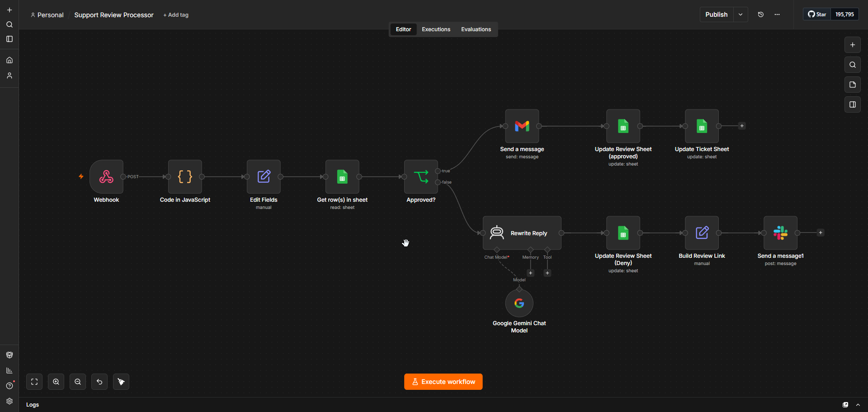Image resolution: width=868 pixels, height=412 pixels.
Task: Open the Slack Send a message1 node
Action: coord(781,233)
